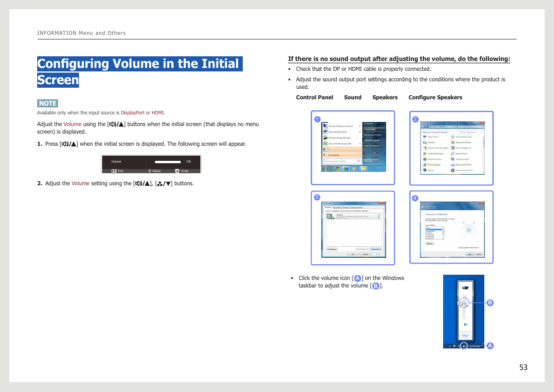Image resolution: width=554 pixels, height=392 pixels.
Task: Click the page number 53
Action: pyautogui.click(x=523, y=367)
